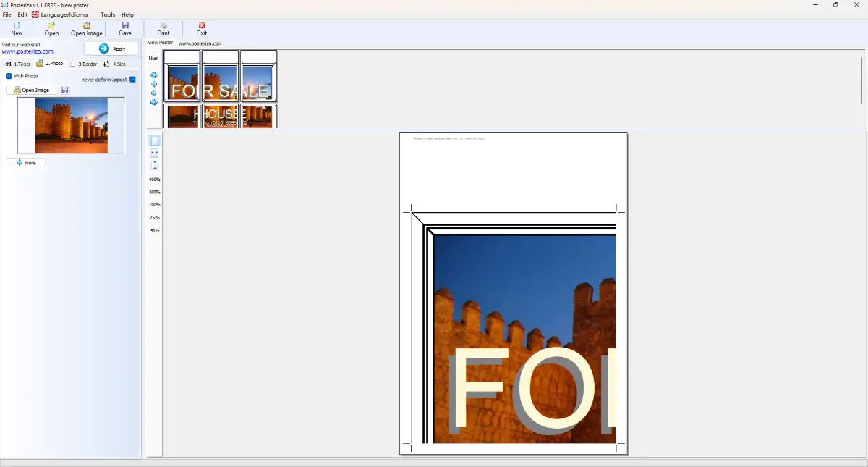Switch to the 3.Border tab
The image size is (868, 467).
[84, 64]
